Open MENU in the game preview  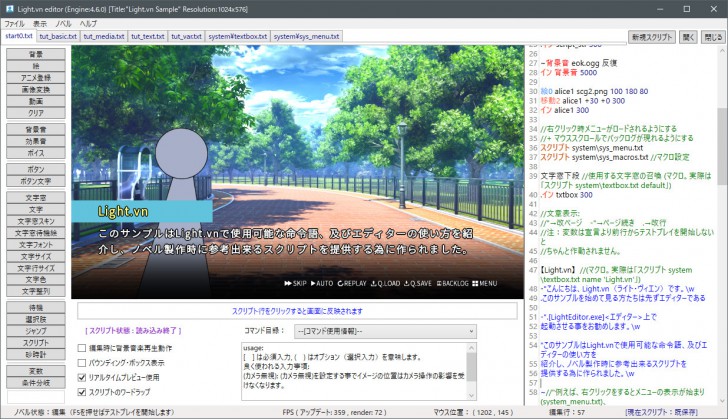(484, 283)
